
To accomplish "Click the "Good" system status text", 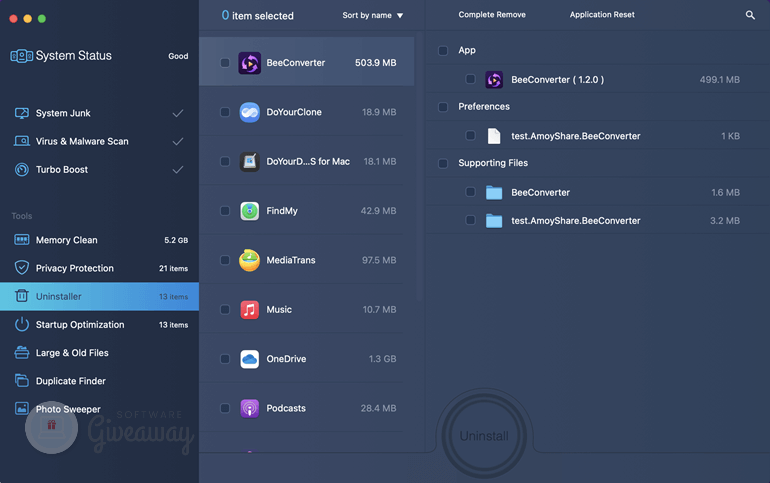I will tap(178, 56).
